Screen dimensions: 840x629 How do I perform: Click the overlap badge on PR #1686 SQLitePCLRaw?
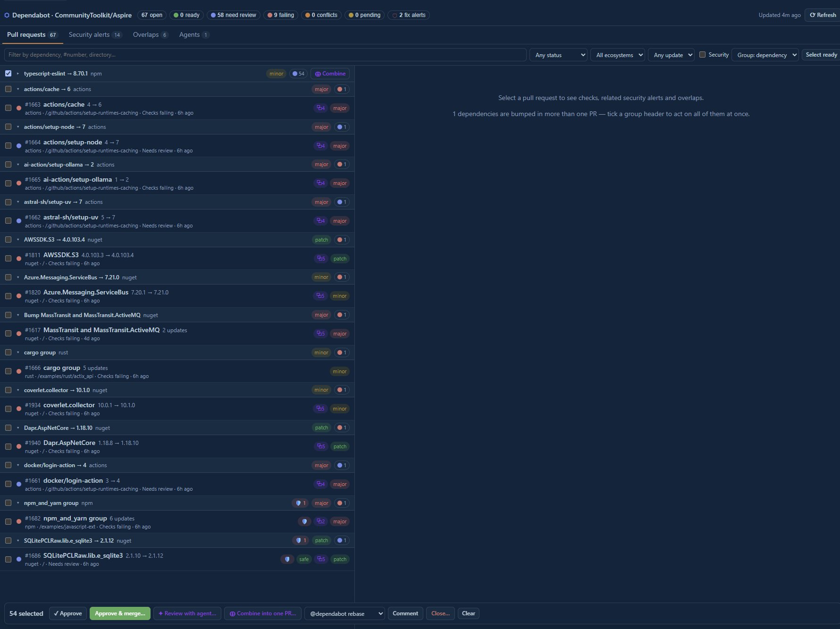pos(321,559)
